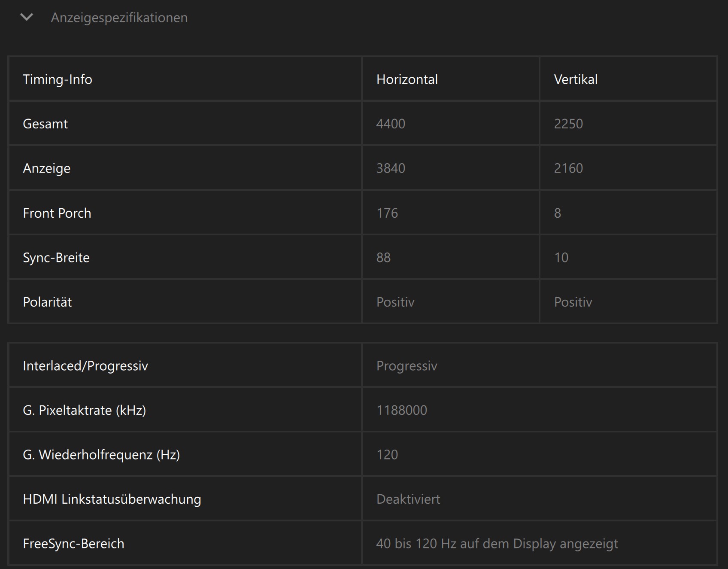This screenshot has width=728, height=569.
Task: Select Front Porch horizontal value 176
Action: [387, 213]
